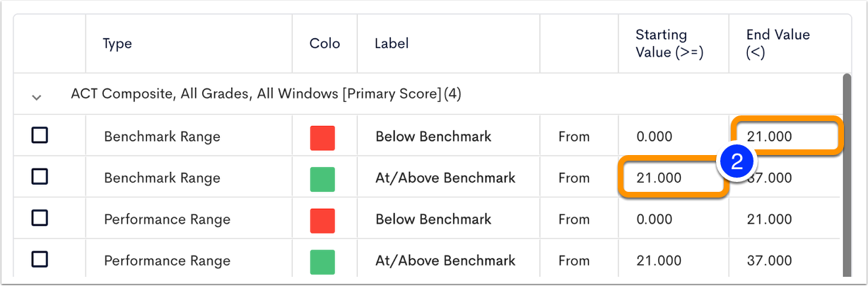Image resolution: width=868 pixels, height=286 pixels.
Task: Click the vertical scrollbar on the table
Action: [x=847, y=177]
